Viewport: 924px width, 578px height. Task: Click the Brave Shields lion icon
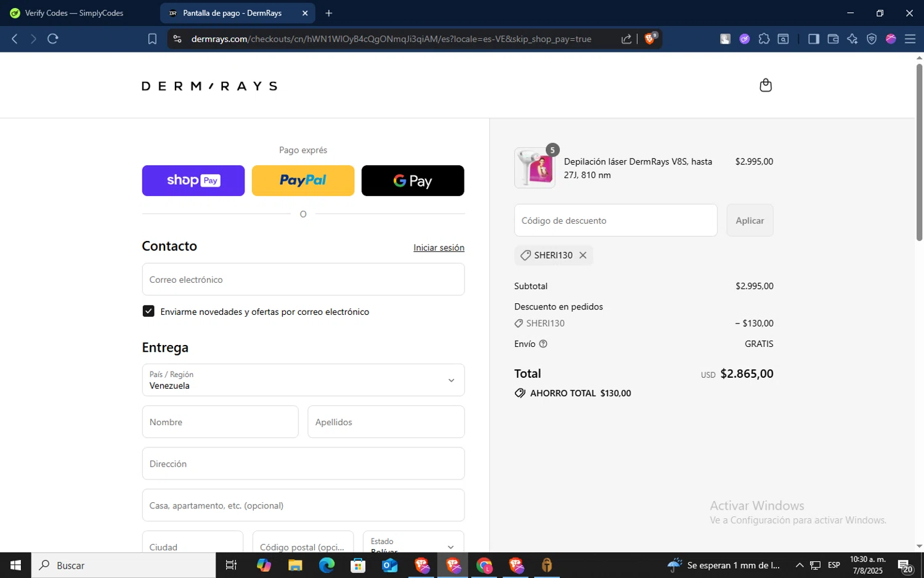(650, 39)
